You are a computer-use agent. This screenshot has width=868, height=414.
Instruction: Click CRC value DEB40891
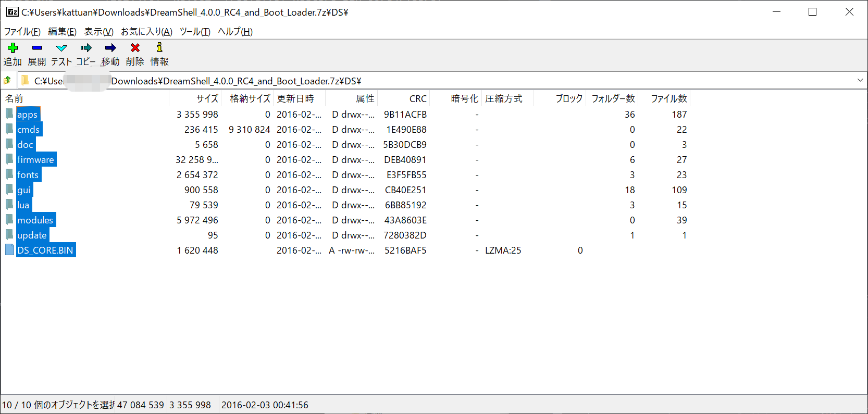click(405, 159)
